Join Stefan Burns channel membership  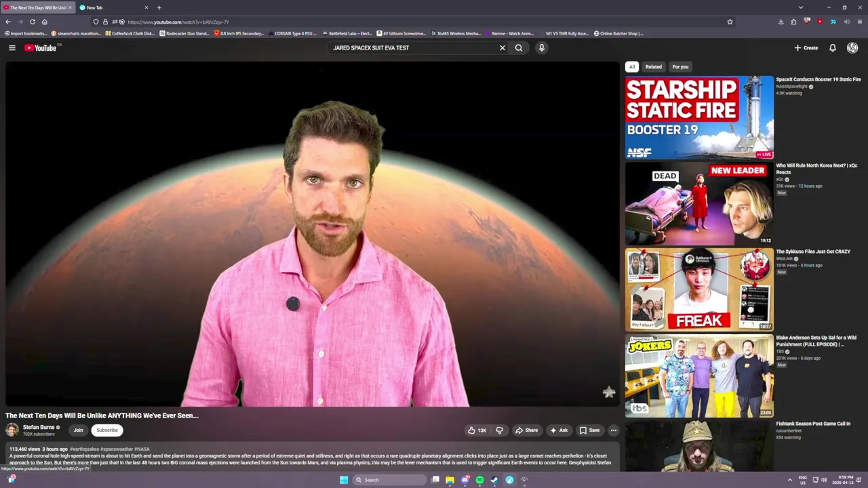pyautogui.click(x=79, y=430)
